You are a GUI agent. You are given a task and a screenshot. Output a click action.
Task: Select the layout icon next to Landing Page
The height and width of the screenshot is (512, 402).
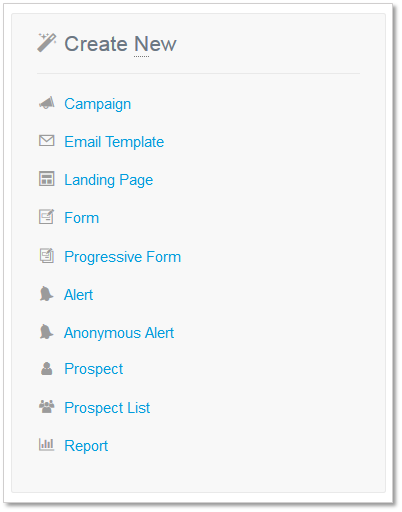(x=47, y=179)
